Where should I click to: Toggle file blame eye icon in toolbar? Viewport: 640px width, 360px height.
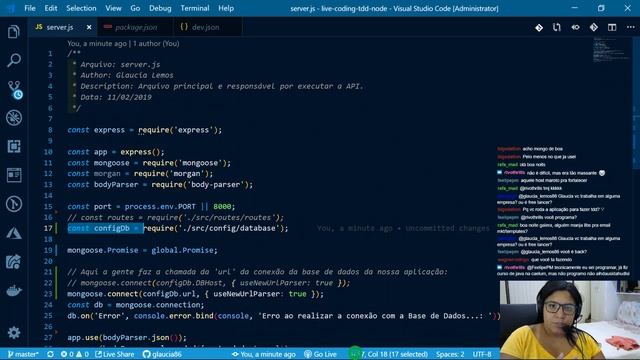(x=575, y=27)
